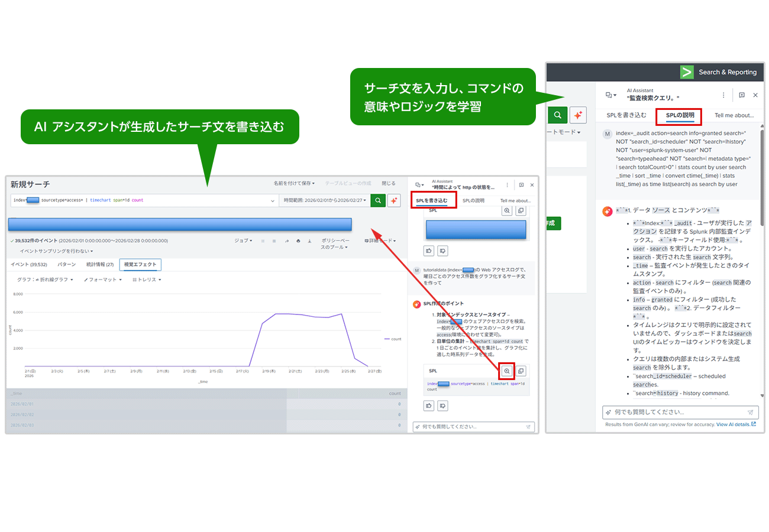769x532 pixels.
Task: Select the SPLを書き込む tab in the left assistant panel
Action: (x=432, y=200)
